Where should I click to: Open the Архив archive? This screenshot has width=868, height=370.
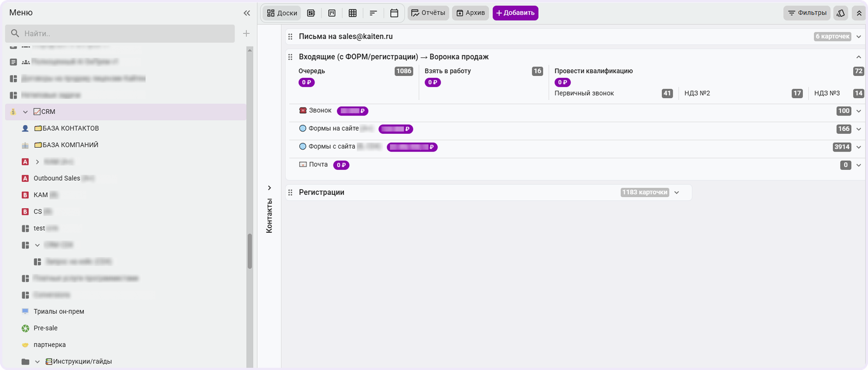[x=470, y=13]
